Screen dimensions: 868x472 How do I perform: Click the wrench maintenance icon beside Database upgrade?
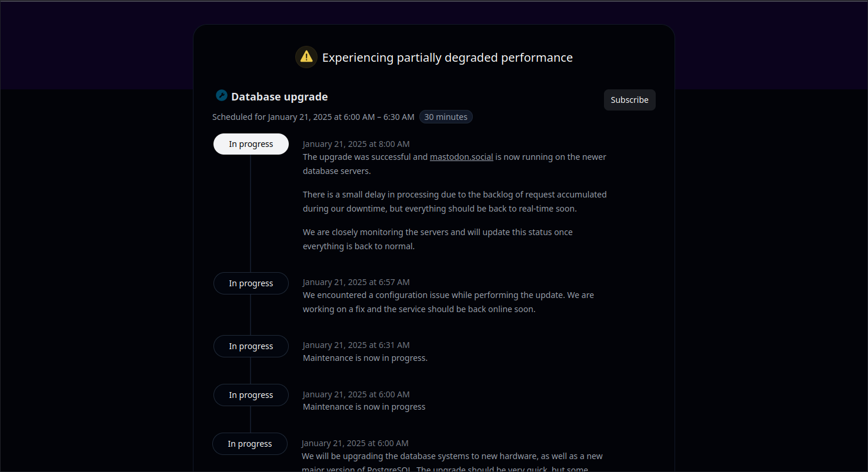pyautogui.click(x=222, y=95)
